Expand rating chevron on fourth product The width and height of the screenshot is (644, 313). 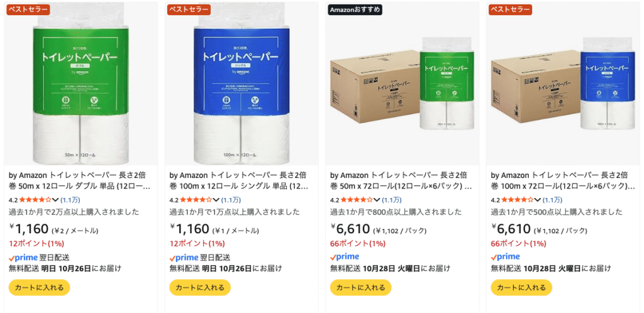point(538,200)
